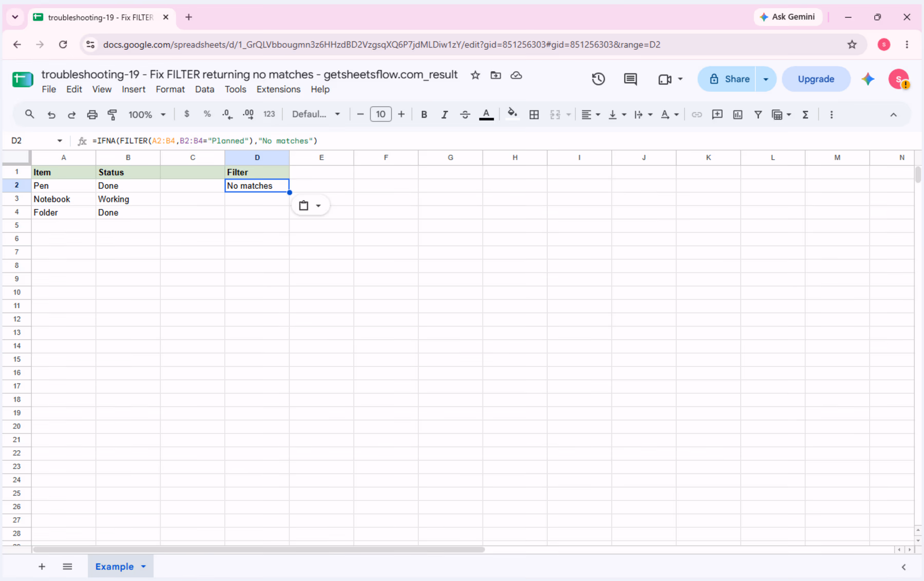This screenshot has width=924, height=581.
Task: Select cell B3 containing Working
Action: tap(128, 199)
